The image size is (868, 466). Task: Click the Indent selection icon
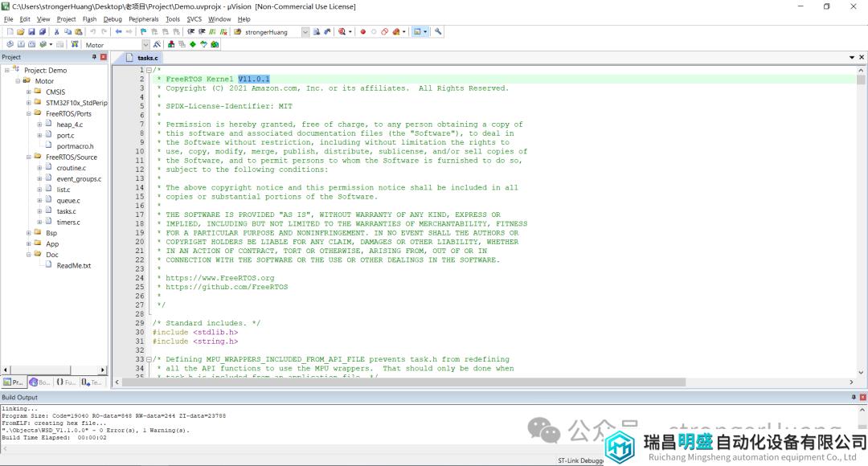tap(191, 32)
